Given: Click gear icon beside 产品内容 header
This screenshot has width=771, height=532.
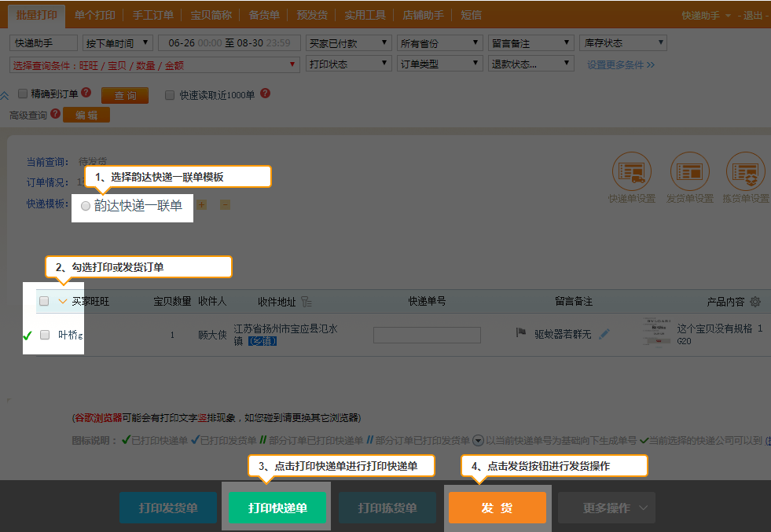Looking at the screenshot, I should [x=755, y=302].
